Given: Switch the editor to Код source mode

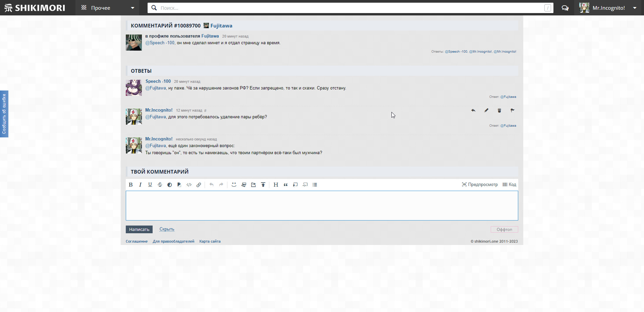Looking at the screenshot, I should pyautogui.click(x=509, y=185).
